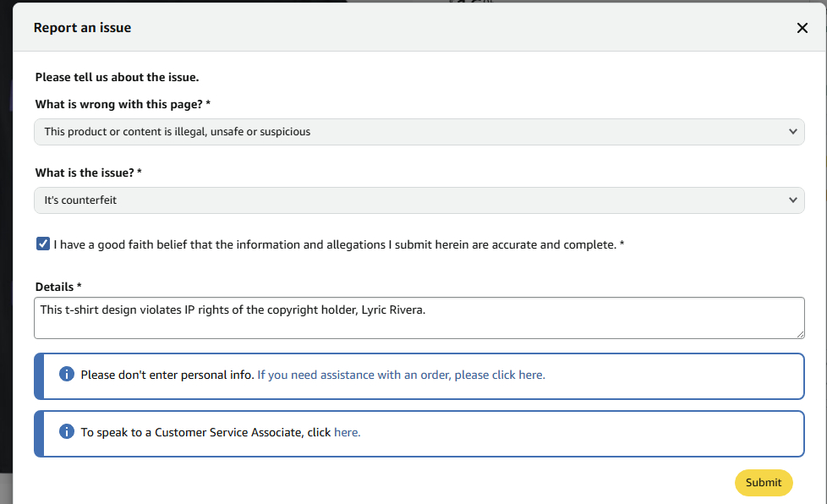
Task: Click the "Please don't enter personal info" text
Action: [x=167, y=375]
